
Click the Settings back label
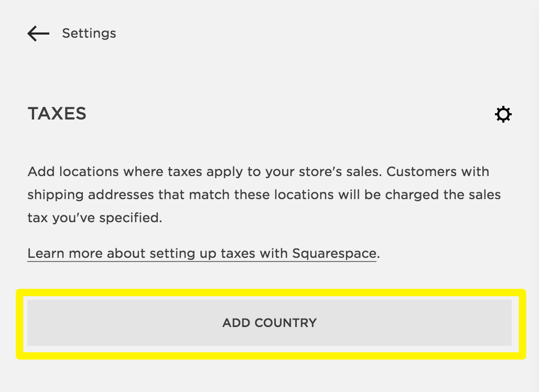coord(89,34)
